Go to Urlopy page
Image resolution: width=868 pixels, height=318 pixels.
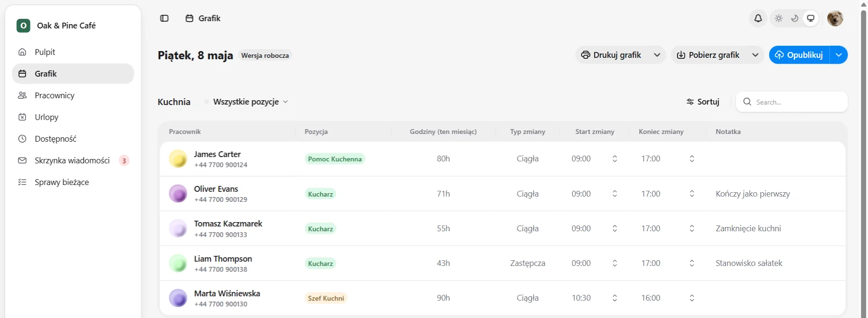coord(73,117)
